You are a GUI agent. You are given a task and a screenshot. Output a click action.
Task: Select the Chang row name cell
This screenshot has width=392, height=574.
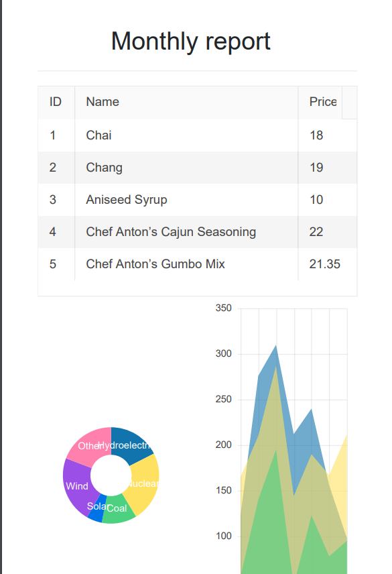186,167
